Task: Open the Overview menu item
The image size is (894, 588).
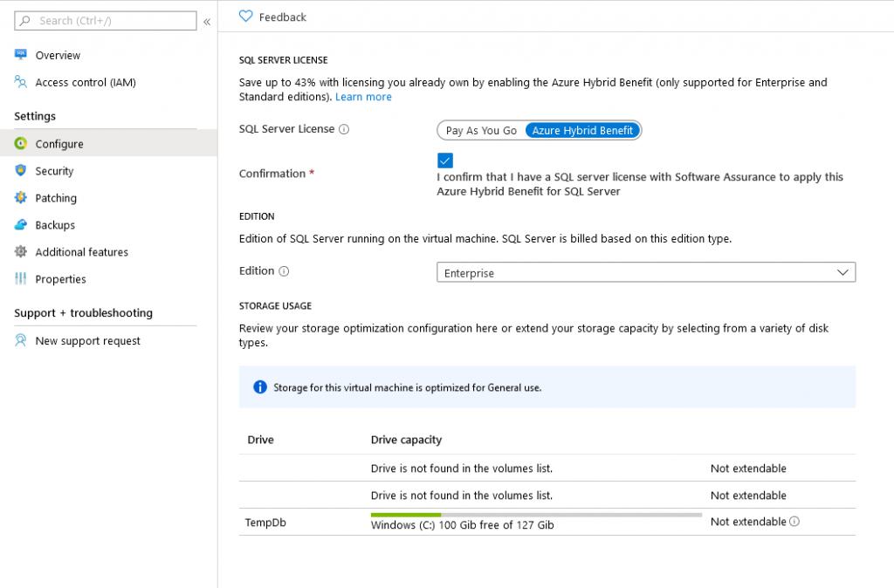Action: pos(108,55)
